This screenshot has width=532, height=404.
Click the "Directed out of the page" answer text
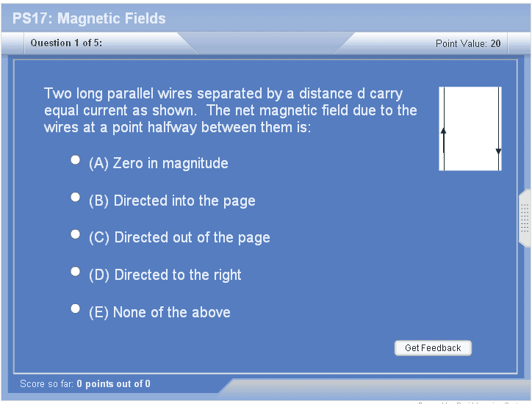point(192,237)
